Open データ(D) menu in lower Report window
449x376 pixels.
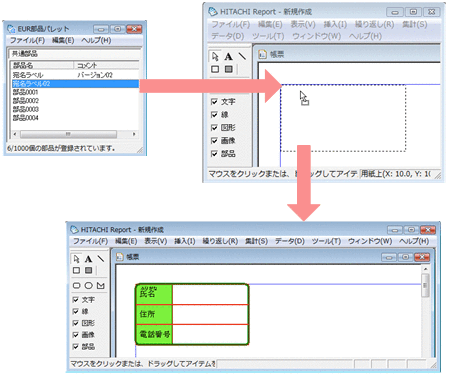click(290, 241)
